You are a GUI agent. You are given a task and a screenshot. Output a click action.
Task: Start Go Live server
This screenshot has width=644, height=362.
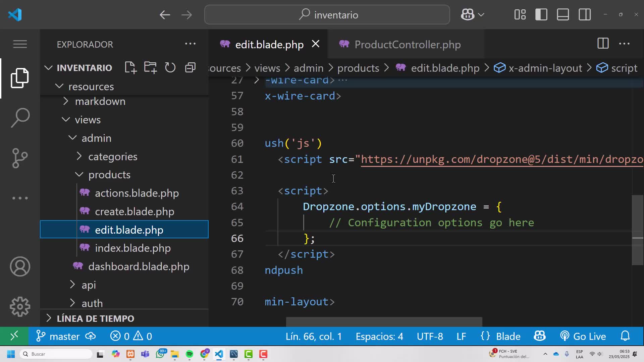coord(583,336)
